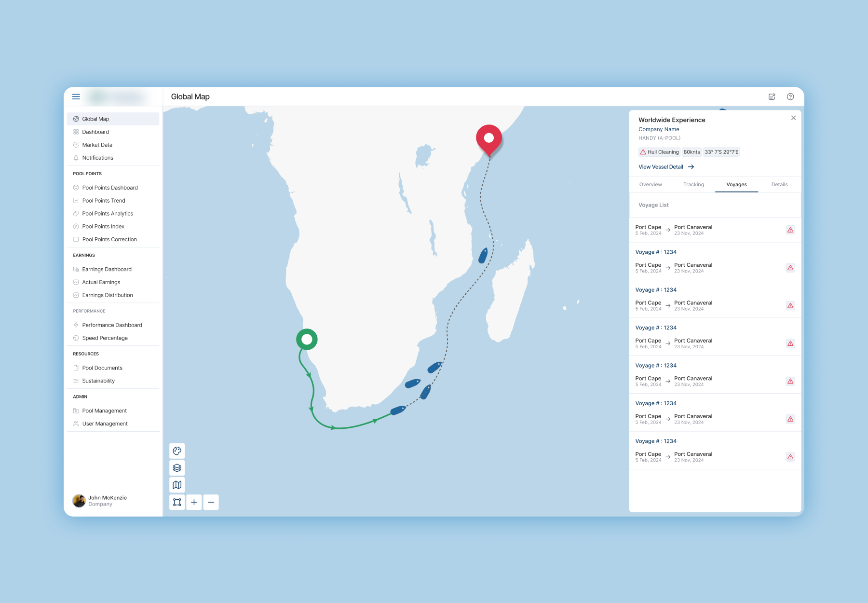Click the map color palette icon

click(x=177, y=451)
